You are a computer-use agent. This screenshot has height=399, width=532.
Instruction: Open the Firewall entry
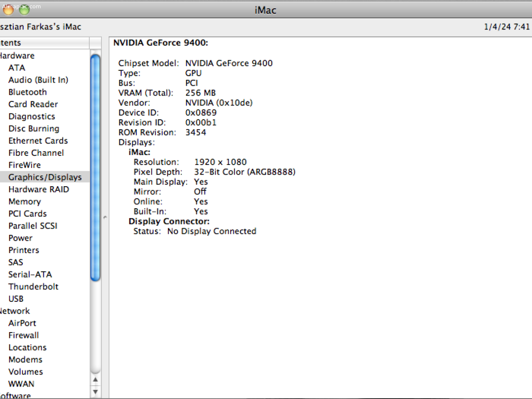point(24,335)
